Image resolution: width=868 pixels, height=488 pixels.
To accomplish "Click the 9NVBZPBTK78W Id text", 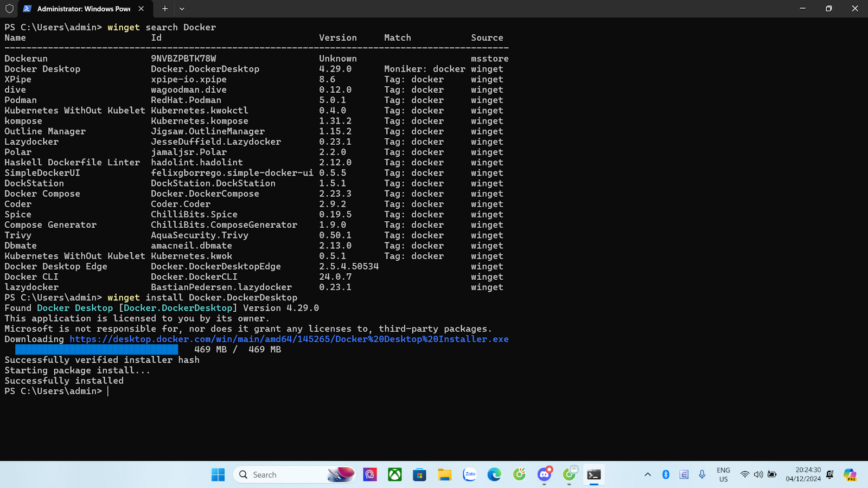I will tap(183, 59).
